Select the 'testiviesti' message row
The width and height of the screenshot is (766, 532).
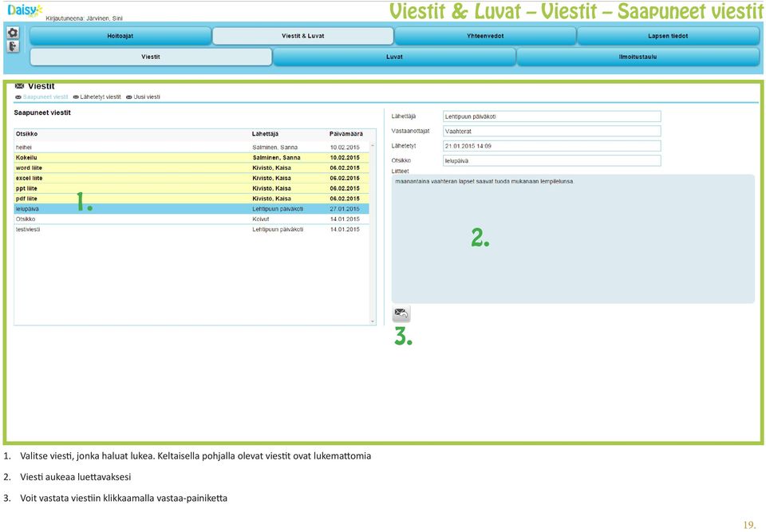point(191,230)
